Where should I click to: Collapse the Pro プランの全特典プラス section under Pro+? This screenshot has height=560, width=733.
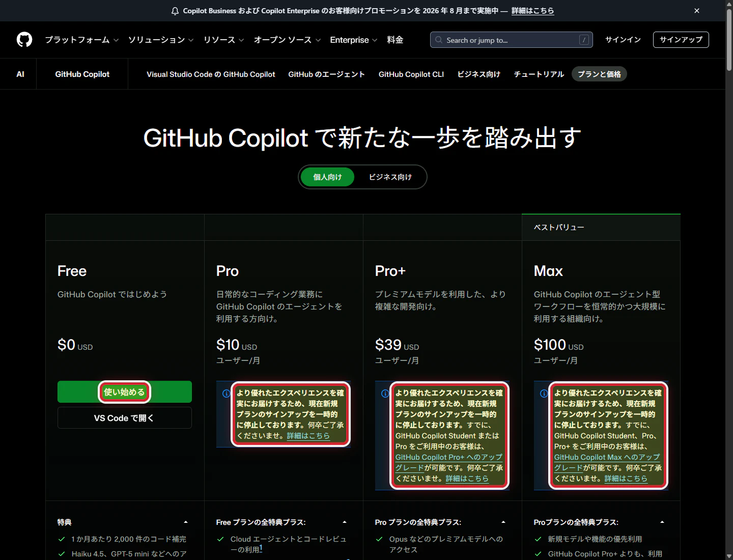coord(503,522)
